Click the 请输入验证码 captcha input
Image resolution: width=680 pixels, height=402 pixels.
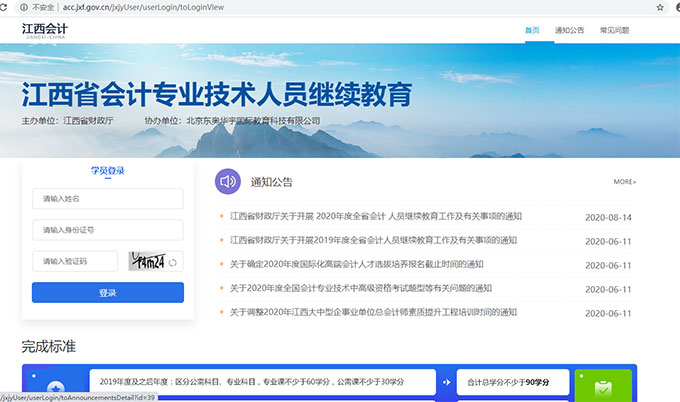coord(75,261)
